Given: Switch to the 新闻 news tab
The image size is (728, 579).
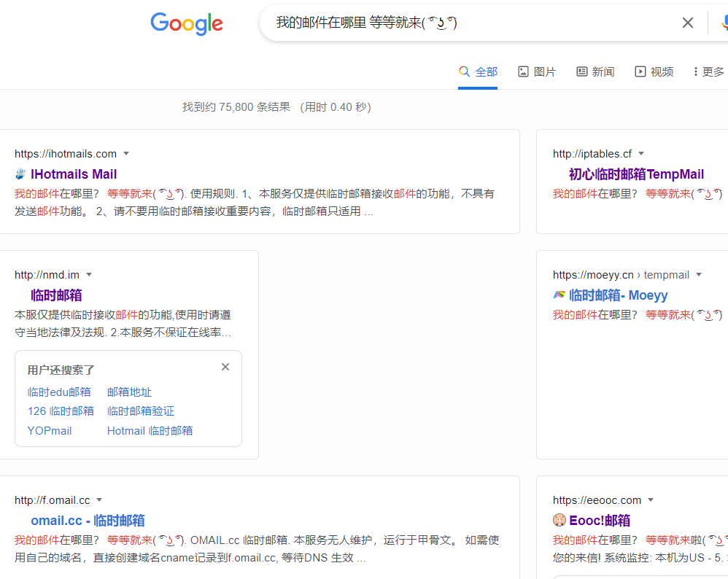Looking at the screenshot, I should pyautogui.click(x=595, y=72).
